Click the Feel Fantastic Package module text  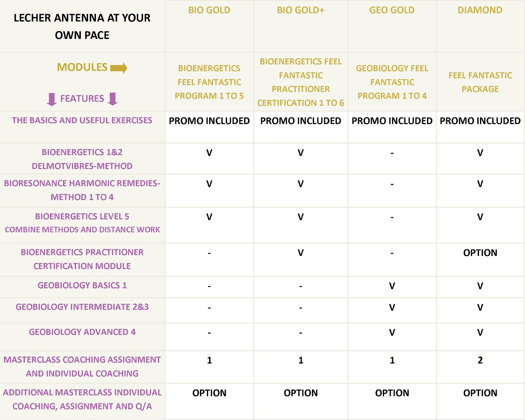pos(480,82)
